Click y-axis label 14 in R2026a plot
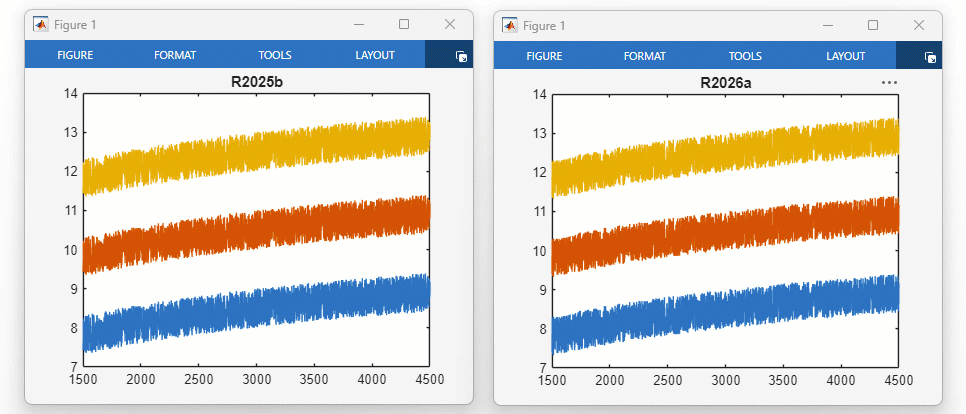The image size is (966, 414). point(540,94)
